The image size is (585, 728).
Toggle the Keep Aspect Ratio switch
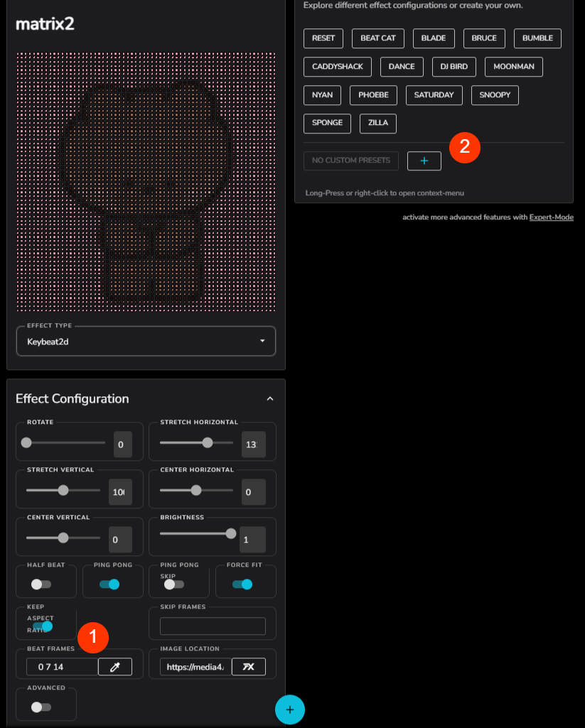[43, 626]
